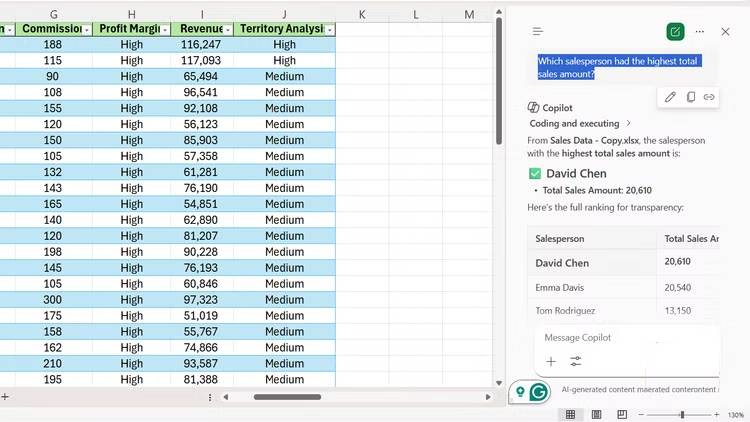The width and height of the screenshot is (750, 422).
Task: Edit the prompt with the pencil icon
Action: click(670, 97)
